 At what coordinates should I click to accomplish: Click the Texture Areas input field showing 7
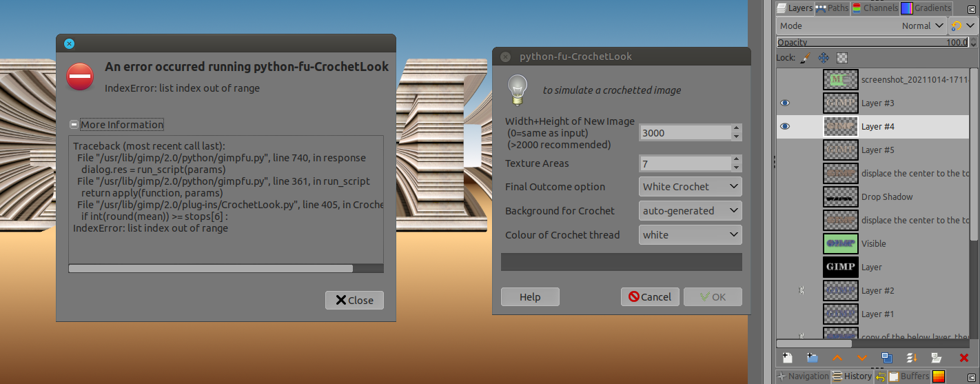685,163
